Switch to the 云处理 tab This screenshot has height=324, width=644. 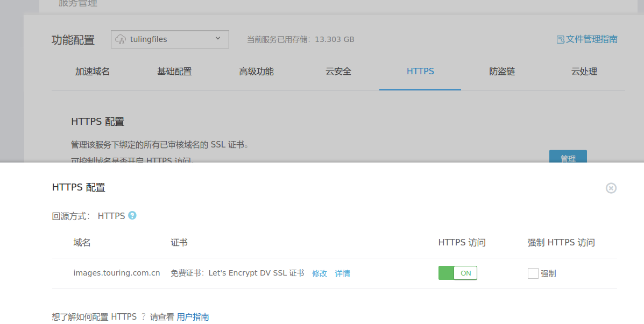click(584, 71)
